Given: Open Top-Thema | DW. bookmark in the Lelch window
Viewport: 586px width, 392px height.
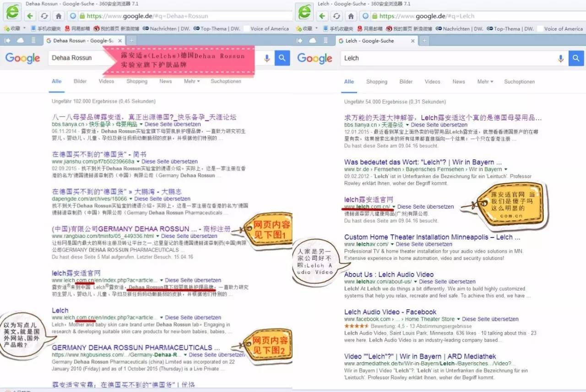Looking at the screenshot, I should coord(510,29).
